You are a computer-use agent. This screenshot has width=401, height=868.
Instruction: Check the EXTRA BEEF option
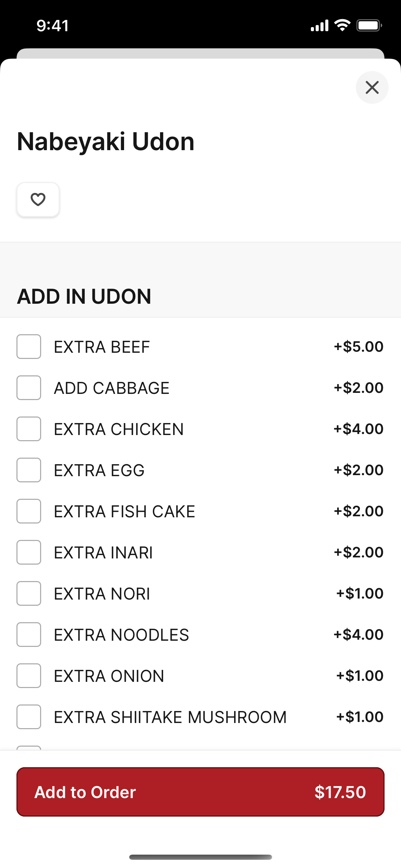coord(29,347)
